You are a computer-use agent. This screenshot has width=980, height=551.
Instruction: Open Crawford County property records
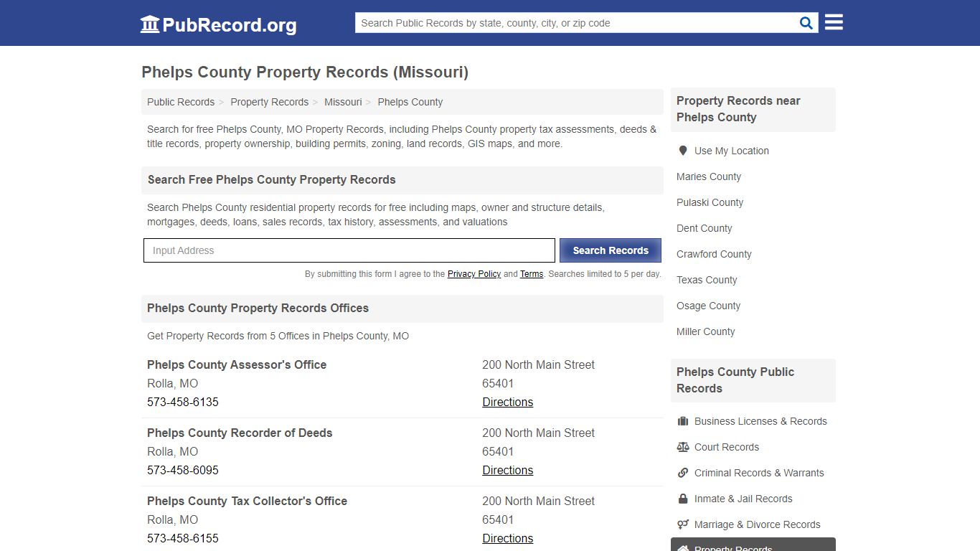click(x=714, y=254)
